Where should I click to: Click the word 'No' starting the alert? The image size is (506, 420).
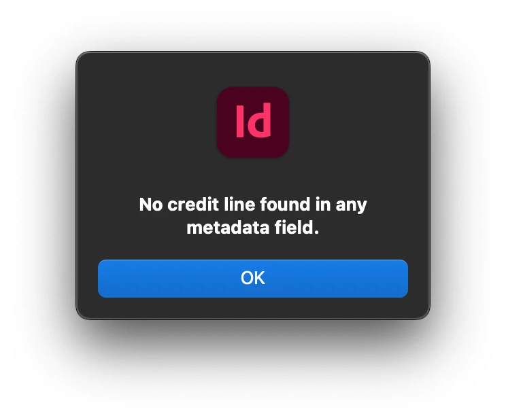151,205
